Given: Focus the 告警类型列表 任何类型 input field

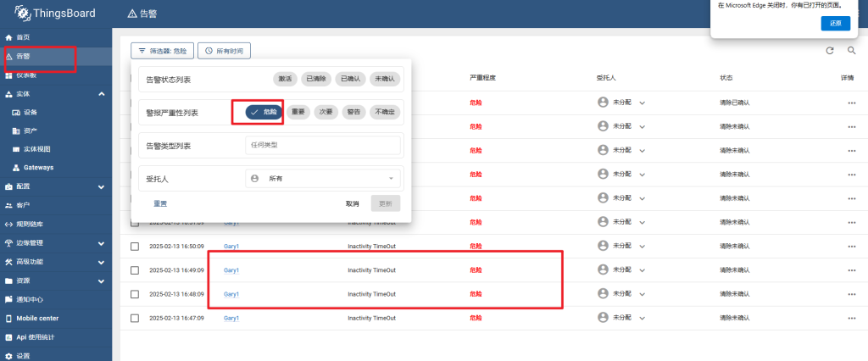Looking at the screenshot, I should 323,145.
